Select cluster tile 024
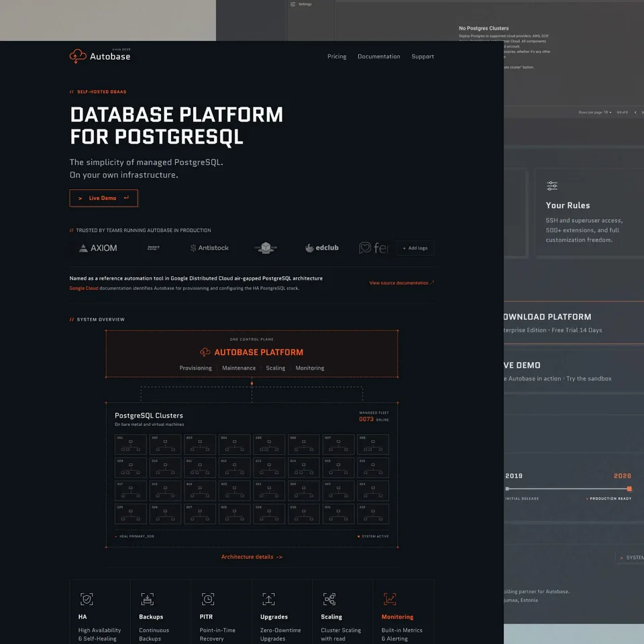Image resolution: width=644 pixels, height=644 pixels. click(x=373, y=491)
